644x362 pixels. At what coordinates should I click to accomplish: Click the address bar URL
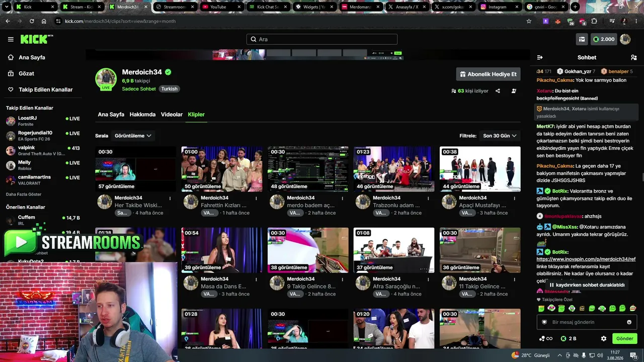tap(120, 21)
